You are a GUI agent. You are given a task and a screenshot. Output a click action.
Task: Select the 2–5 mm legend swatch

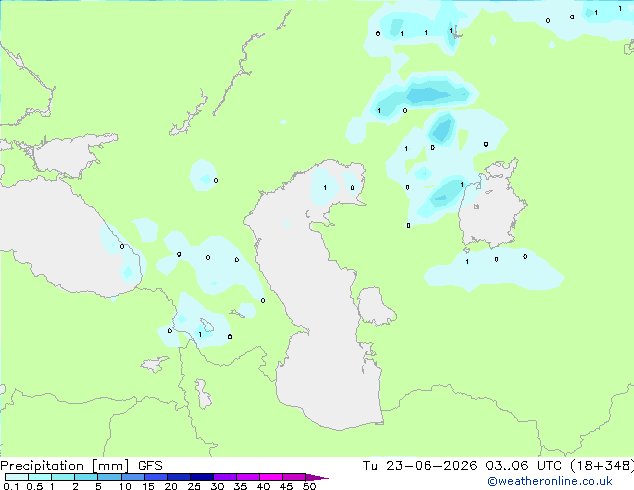86,477
